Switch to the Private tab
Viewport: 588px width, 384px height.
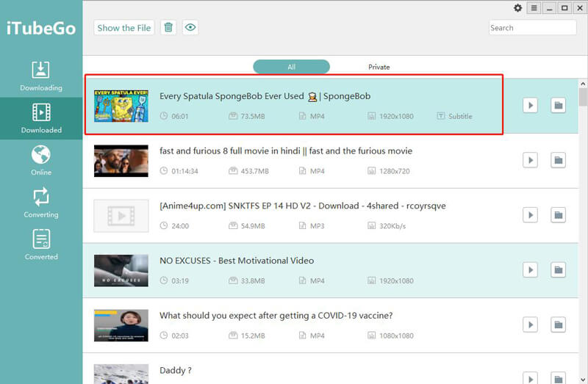379,67
